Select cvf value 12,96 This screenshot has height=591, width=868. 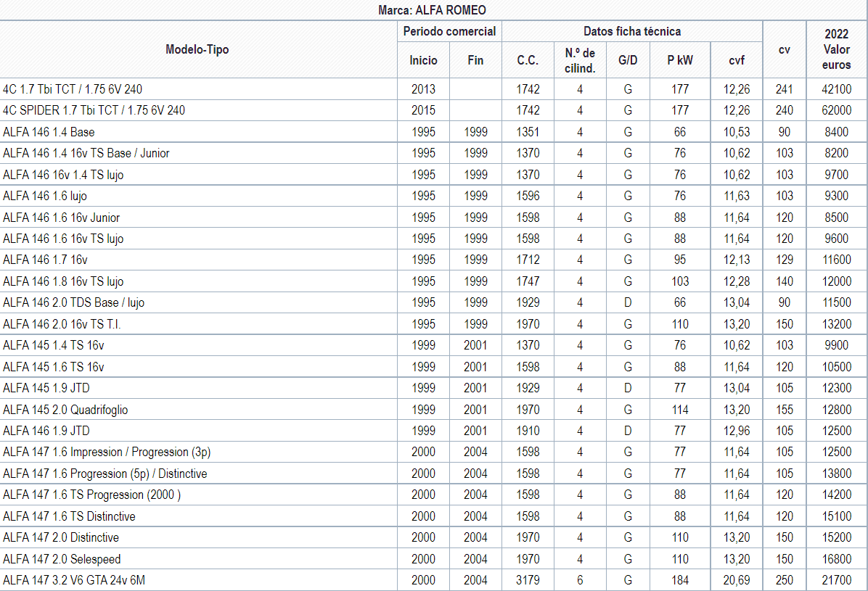coord(736,431)
